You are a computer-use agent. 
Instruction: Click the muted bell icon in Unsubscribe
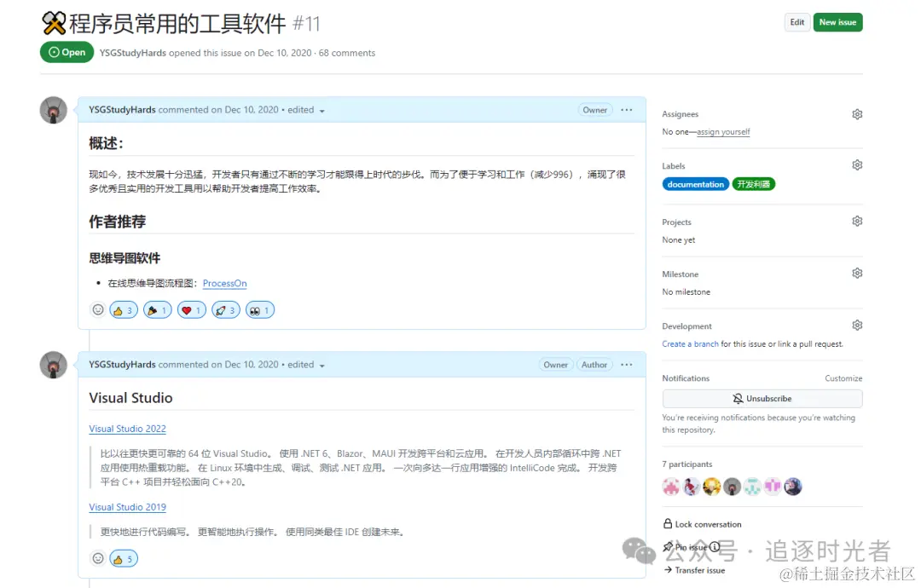click(738, 399)
